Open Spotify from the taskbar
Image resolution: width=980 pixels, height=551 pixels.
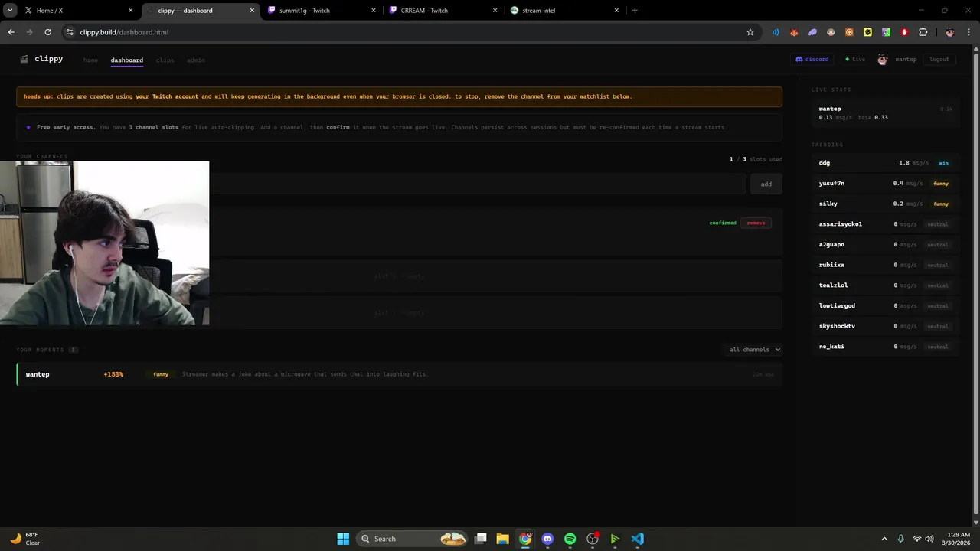pyautogui.click(x=570, y=539)
